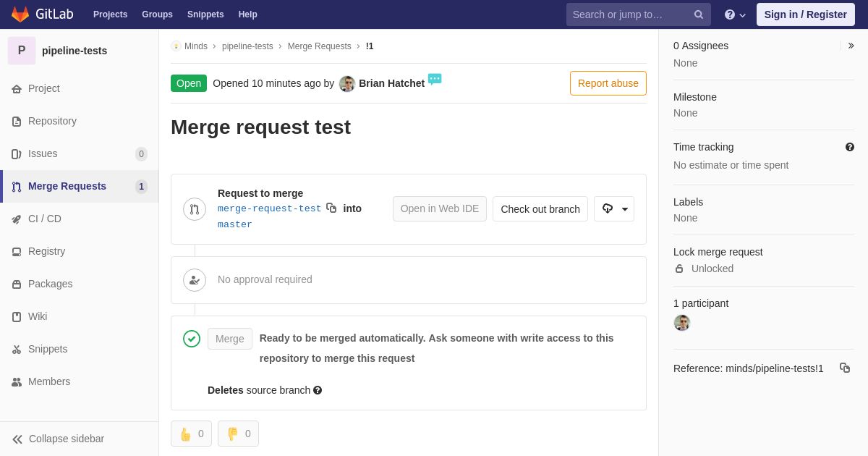Click the Open in Web IDE button
This screenshot has width=868, height=456.
(440, 208)
